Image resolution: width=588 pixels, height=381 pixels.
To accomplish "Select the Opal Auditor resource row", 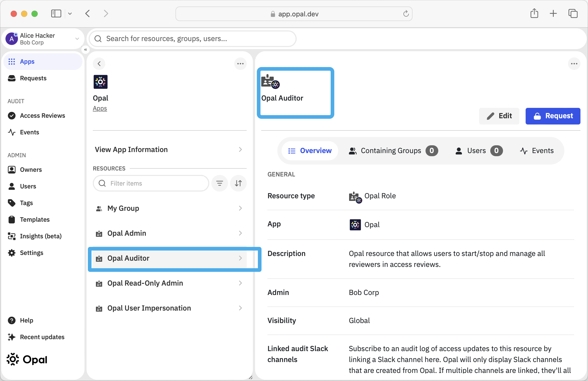I will [169, 258].
